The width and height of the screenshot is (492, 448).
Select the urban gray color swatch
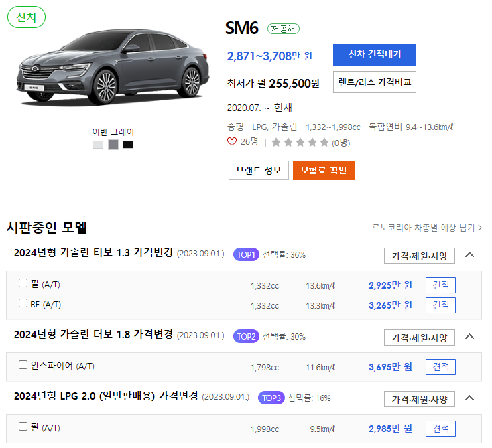(113, 145)
